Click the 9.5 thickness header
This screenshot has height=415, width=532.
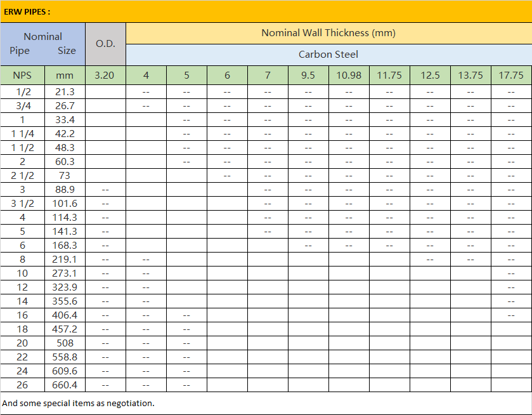pyautogui.click(x=308, y=75)
